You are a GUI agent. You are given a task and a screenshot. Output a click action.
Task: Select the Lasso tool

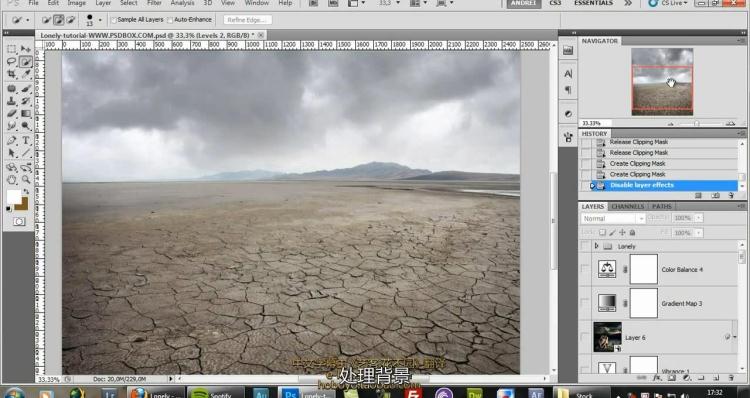[11, 62]
